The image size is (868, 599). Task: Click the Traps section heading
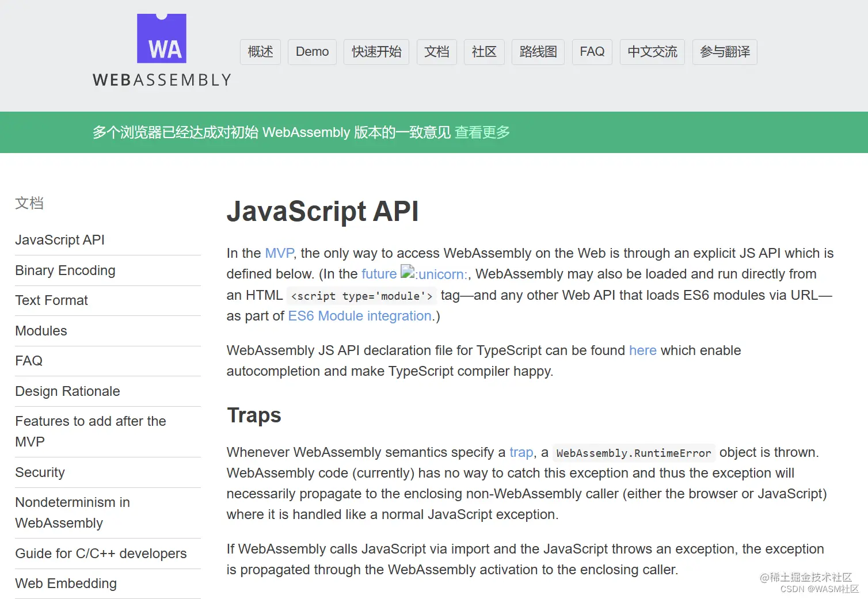pos(254,415)
